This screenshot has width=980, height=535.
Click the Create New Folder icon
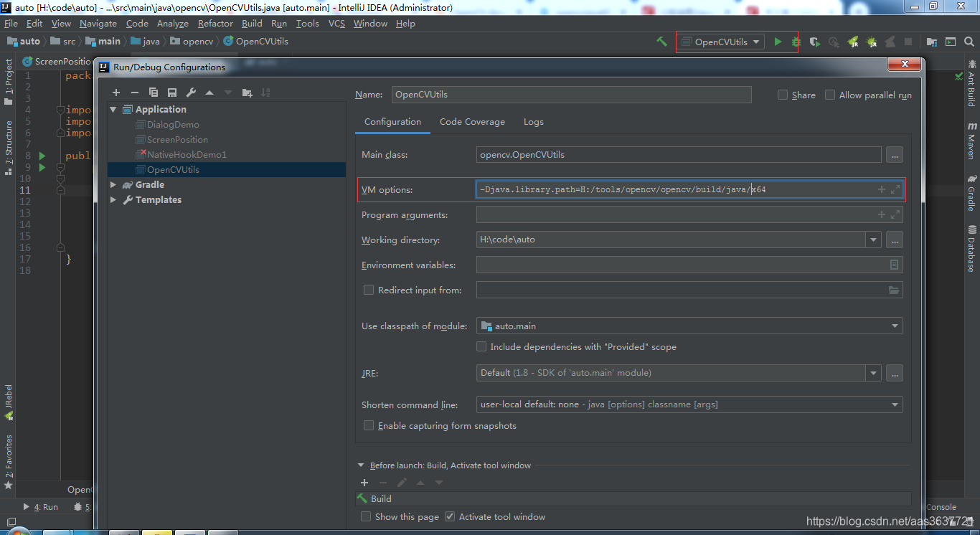click(x=248, y=93)
